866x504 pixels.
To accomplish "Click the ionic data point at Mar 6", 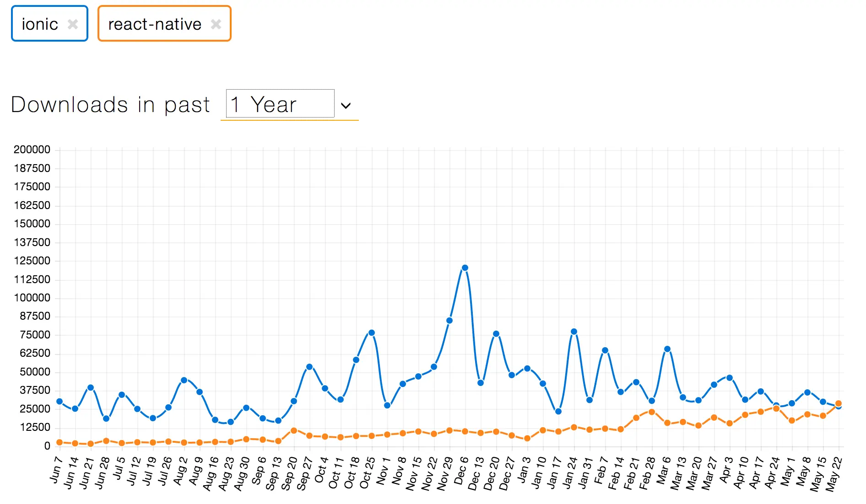I will tap(667, 349).
